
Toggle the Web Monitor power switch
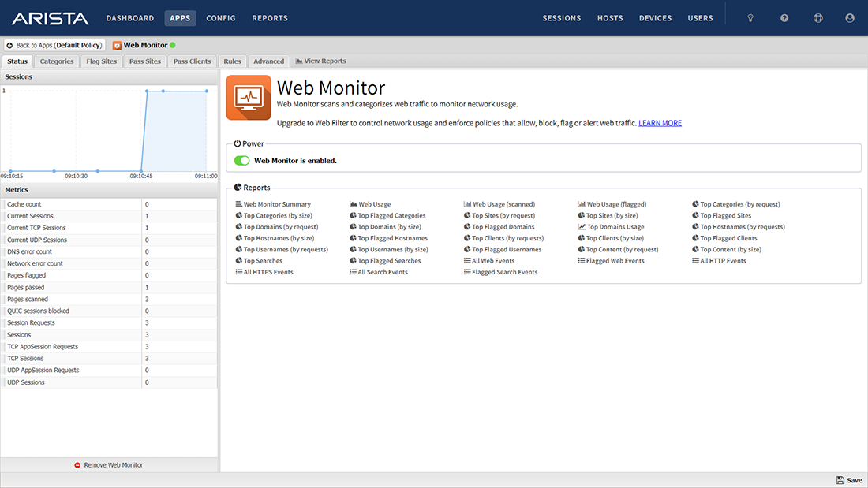(x=242, y=161)
